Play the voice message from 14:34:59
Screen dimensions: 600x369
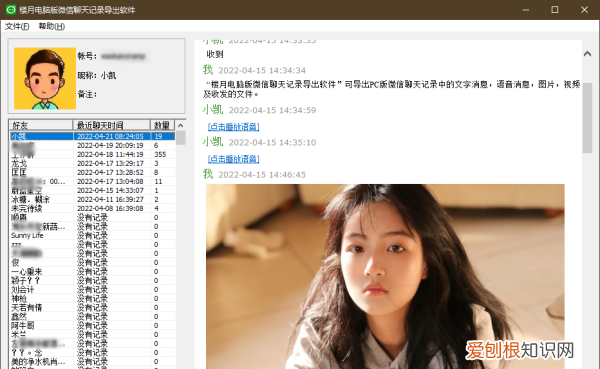click(x=233, y=127)
